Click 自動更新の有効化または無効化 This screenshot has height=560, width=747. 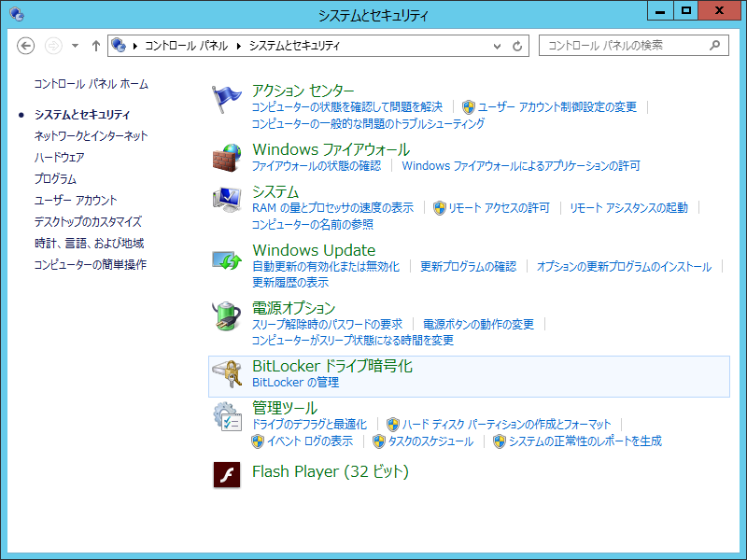(326, 267)
